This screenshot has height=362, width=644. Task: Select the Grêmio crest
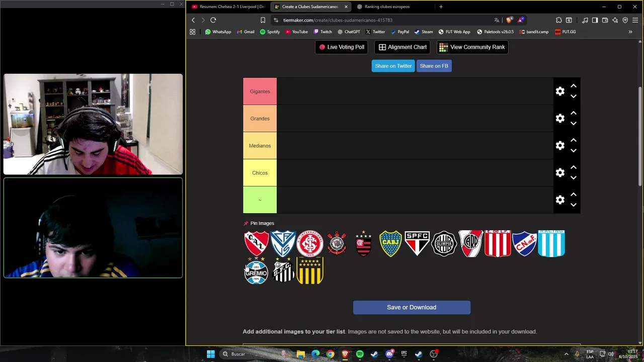[x=256, y=270]
